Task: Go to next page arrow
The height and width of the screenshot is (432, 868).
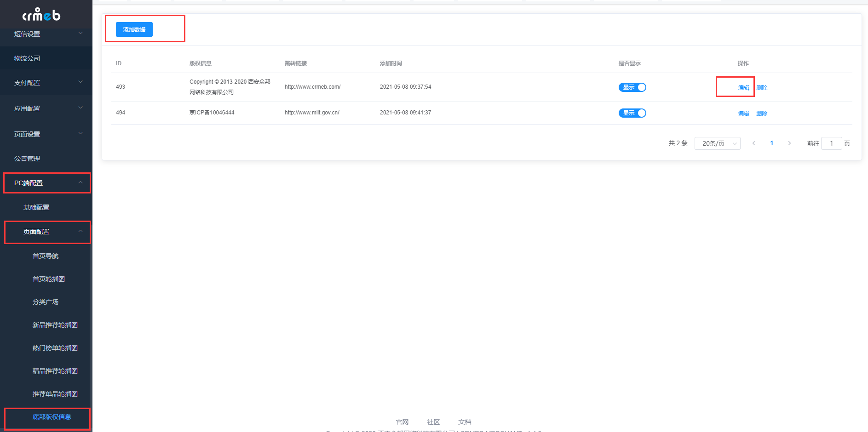Action: (x=789, y=143)
